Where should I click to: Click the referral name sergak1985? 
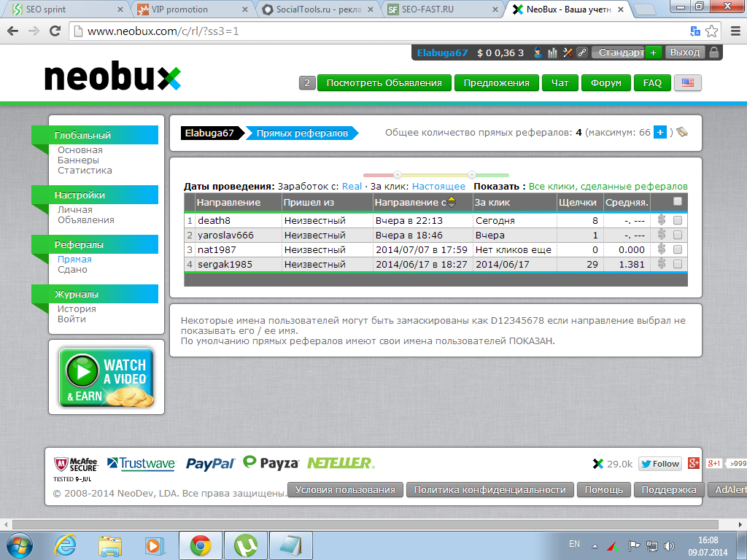(225, 264)
